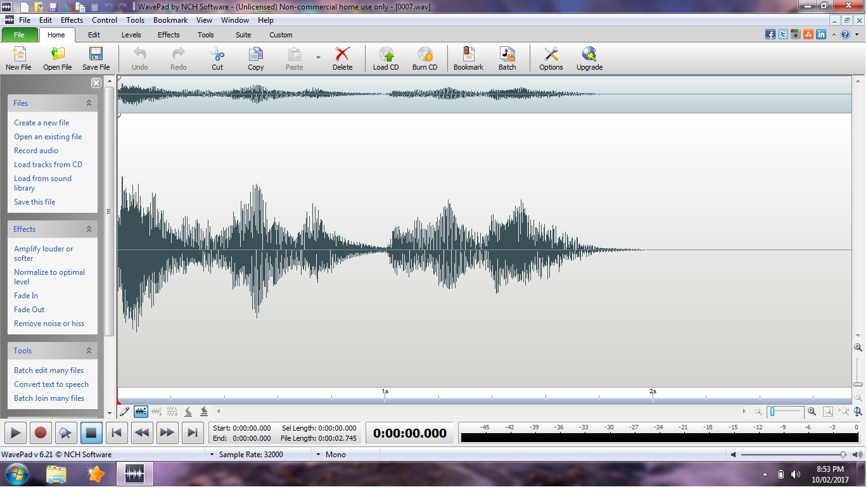The height and width of the screenshot is (499, 868).
Task: Click Cut on the Home ribbon
Action: tap(217, 57)
